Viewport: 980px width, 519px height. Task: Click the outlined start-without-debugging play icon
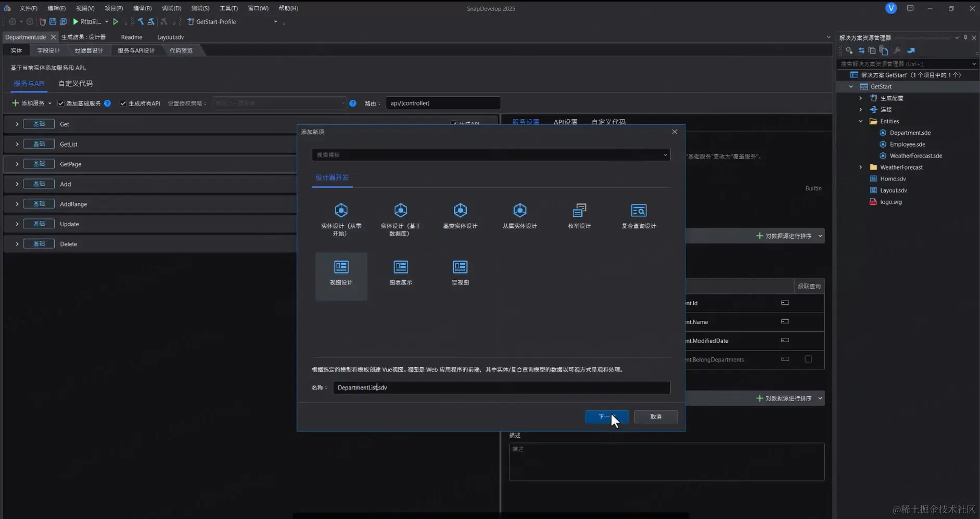click(116, 22)
